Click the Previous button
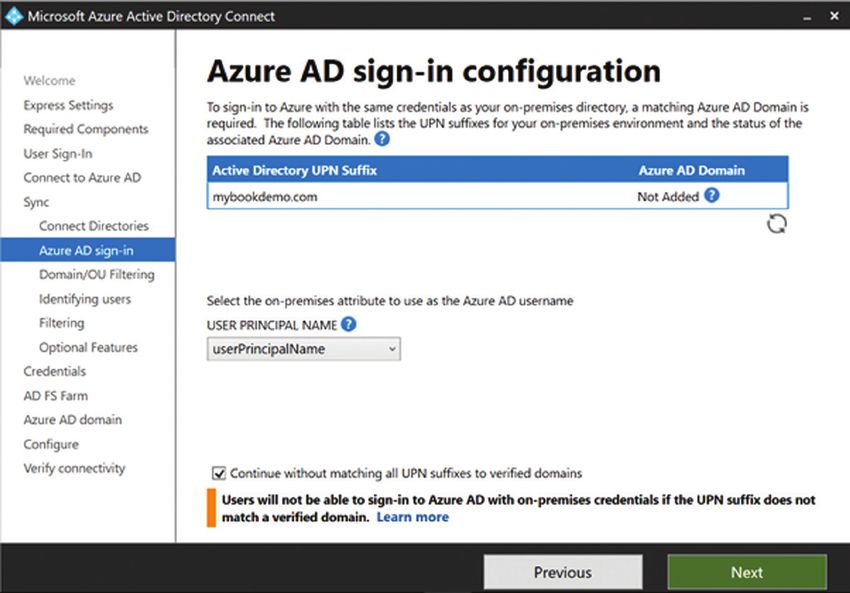This screenshot has height=593, width=850. click(563, 572)
